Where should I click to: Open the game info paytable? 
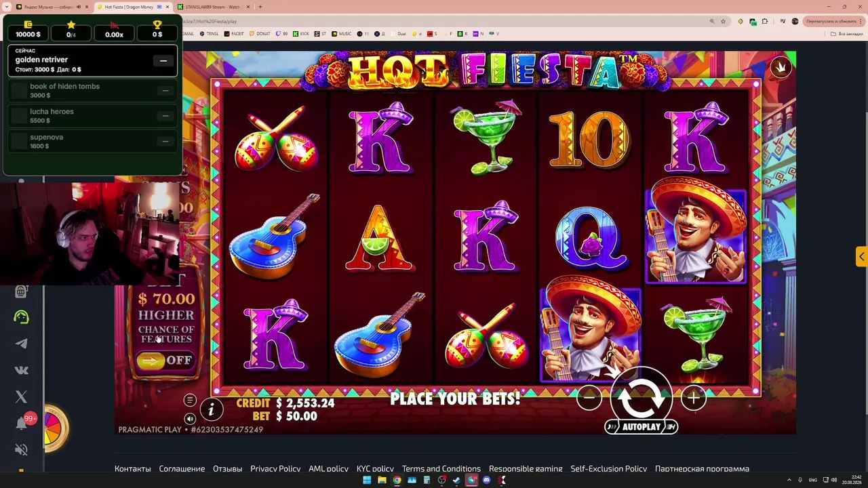(x=212, y=409)
